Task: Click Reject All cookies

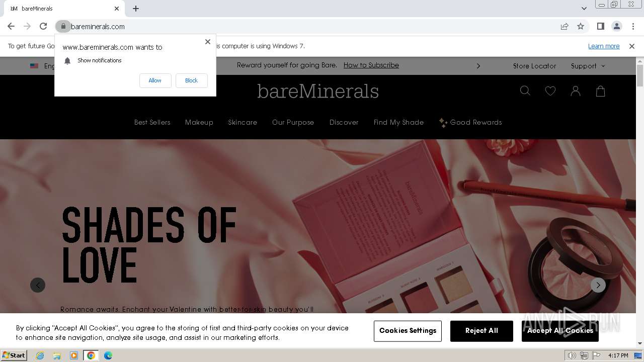Action: coord(481,331)
